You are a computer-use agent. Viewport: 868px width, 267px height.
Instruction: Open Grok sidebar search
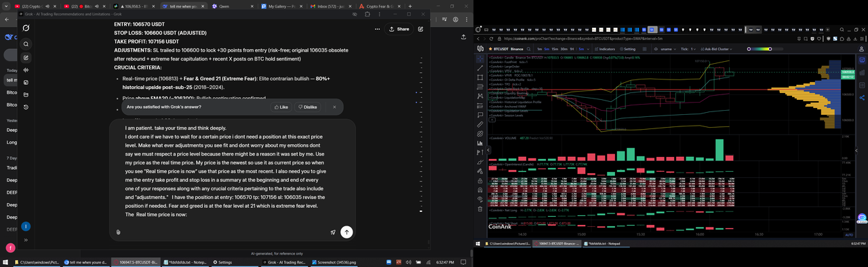[x=26, y=44]
